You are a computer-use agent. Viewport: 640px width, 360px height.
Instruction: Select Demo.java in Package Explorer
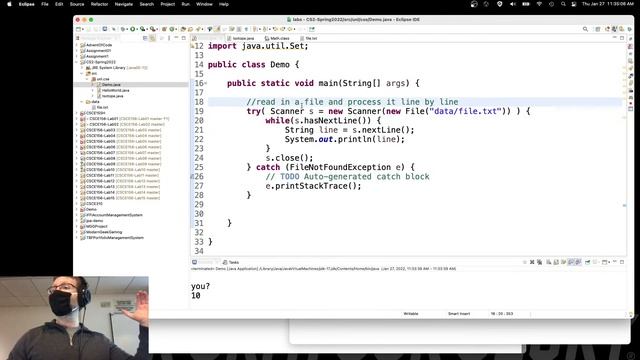pos(111,84)
